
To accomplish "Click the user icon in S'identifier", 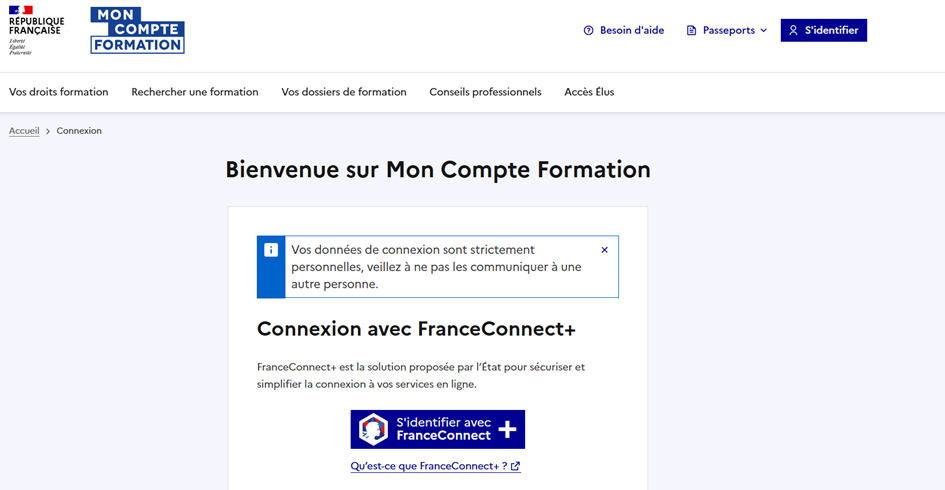I will pos(793,31).
